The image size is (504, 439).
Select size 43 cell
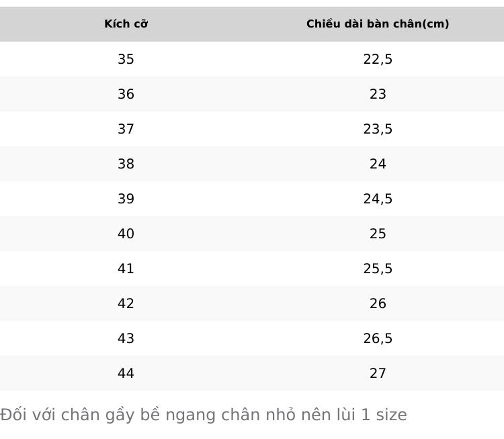(126, 338)
